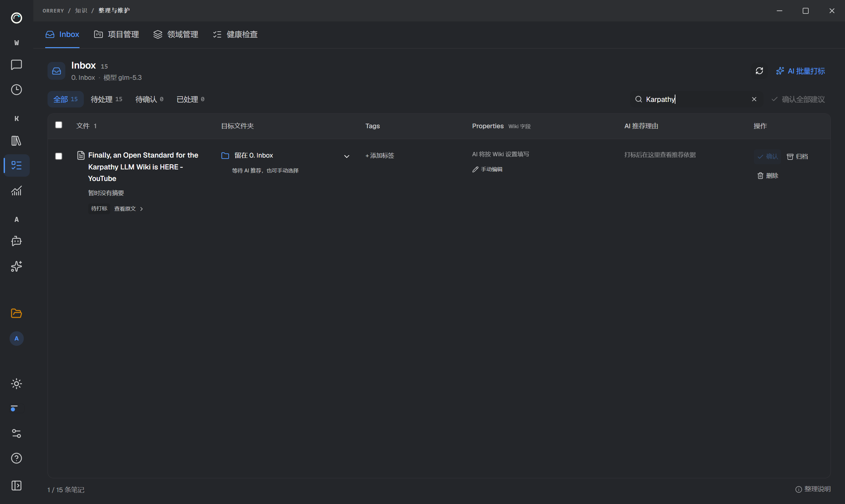The image size is (845, 504).
Task: Delete the note with 删除
Action: tap(768, 176)
